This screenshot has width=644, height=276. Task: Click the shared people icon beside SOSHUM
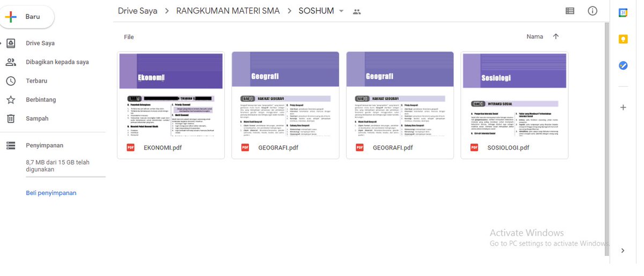coord(357,11)
